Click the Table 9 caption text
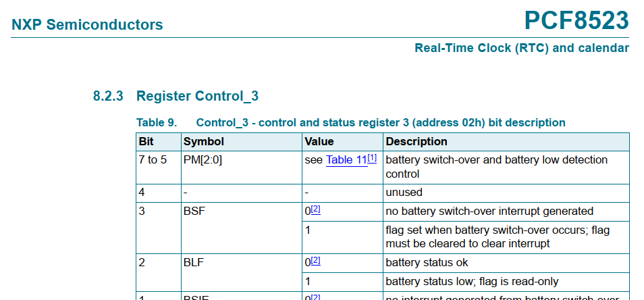This screenshot has height=300, width=644. [x=351, y=122]
